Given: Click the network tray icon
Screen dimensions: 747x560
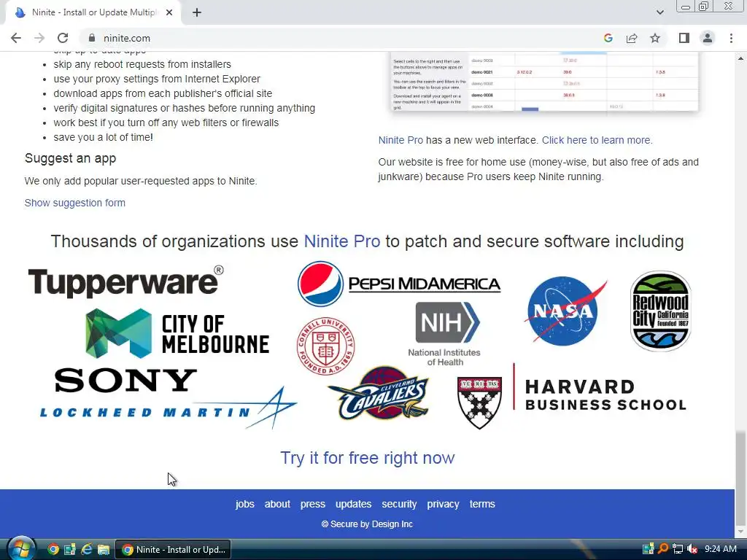Looking at the screenshot, I should click(678, 549).
